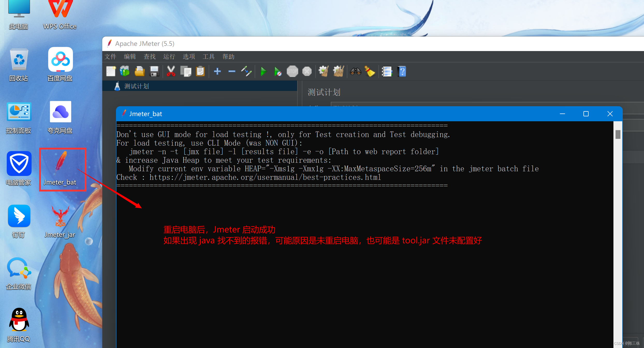This screenshot has height=348, width=644.
Task: Click the 测试计划 heading in right panel
Action: [324, 92]
